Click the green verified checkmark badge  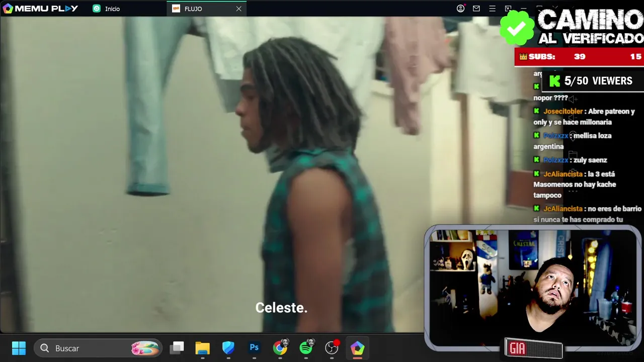517,27
